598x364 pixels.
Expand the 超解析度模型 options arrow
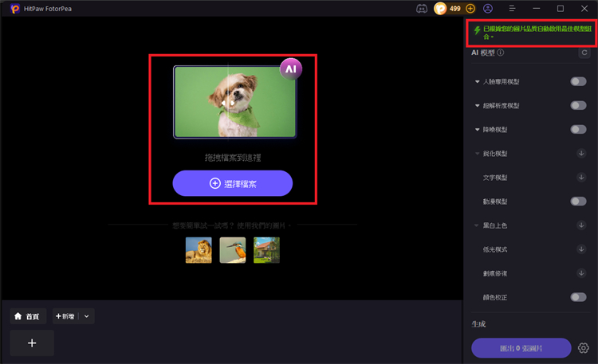pyautogui.click(x=477, y=106)
